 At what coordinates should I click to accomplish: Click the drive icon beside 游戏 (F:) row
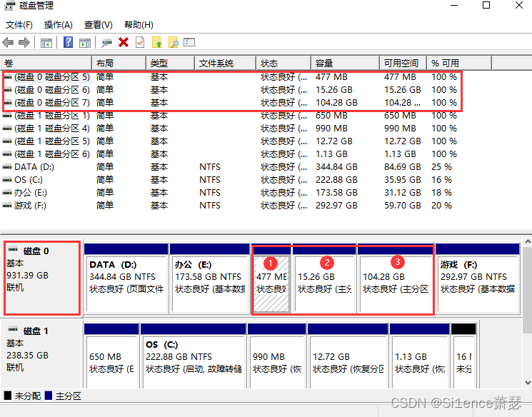coord(7,206)
